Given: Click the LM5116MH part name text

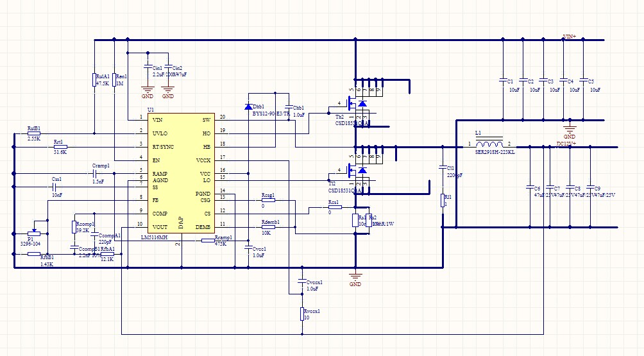Looking at the screenshot, I should [155, 237].
